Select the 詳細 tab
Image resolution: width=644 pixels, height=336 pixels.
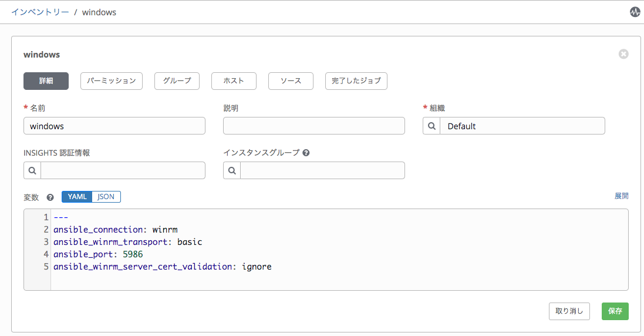tap(46, 81)
